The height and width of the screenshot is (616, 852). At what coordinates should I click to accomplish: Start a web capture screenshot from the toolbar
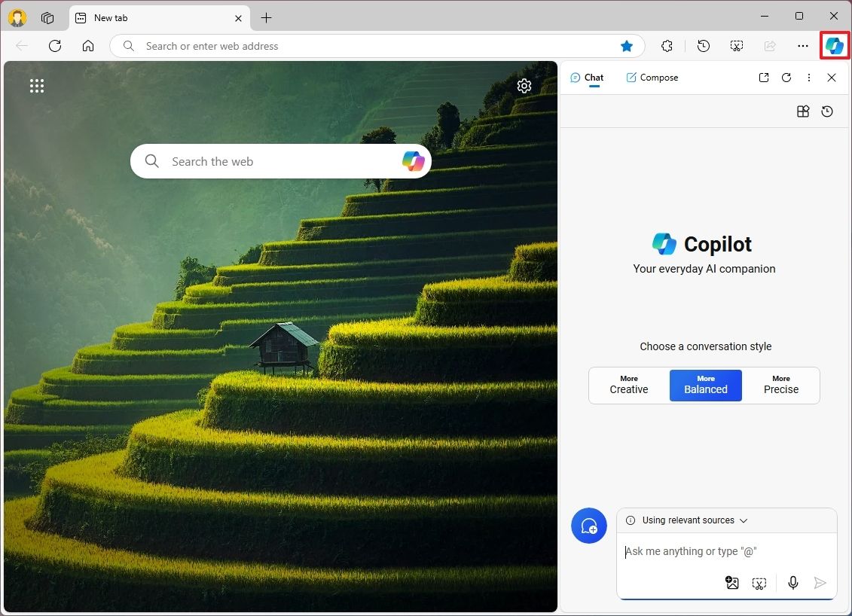pyautogui.click(x=736, y=46)
